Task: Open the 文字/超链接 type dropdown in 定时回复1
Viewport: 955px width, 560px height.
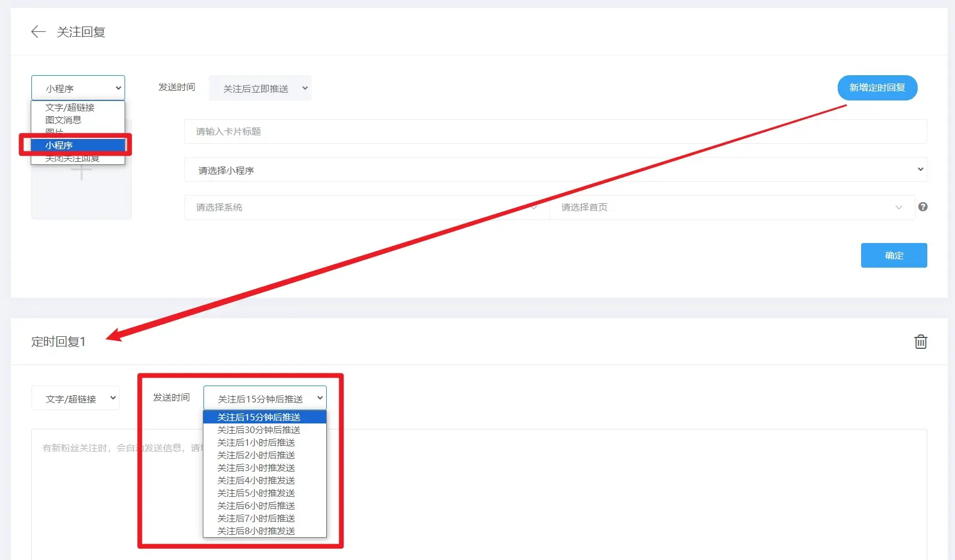Action: coord(75,399)
